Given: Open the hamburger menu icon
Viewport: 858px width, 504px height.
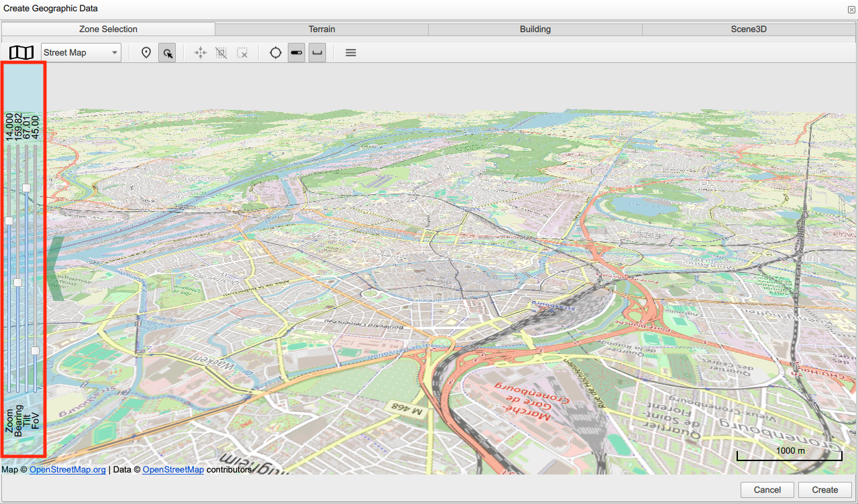Looking at the screenshot, I should point(350,52).
